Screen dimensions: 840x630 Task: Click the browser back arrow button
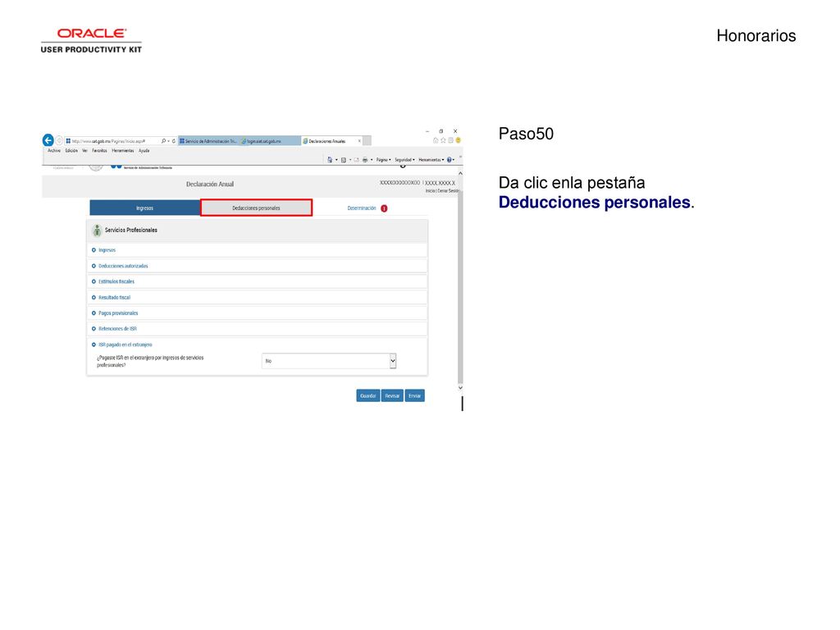[x=48, y=140]
